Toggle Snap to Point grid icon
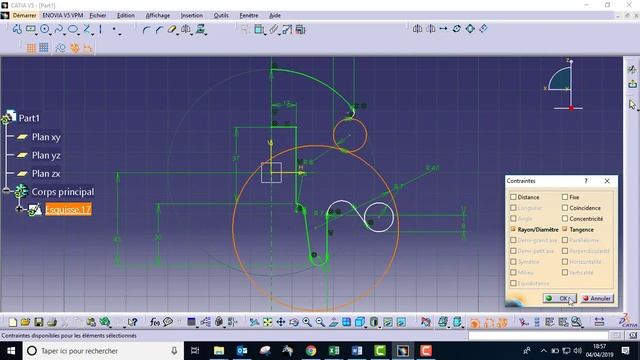The width and height of the screenshot is (640, 360). coord(44,48)
